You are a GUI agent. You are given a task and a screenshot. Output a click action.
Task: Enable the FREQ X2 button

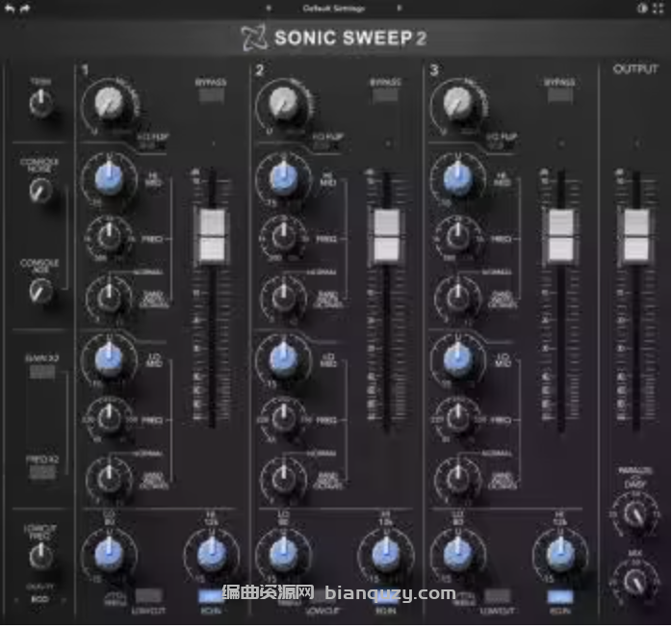42,472
